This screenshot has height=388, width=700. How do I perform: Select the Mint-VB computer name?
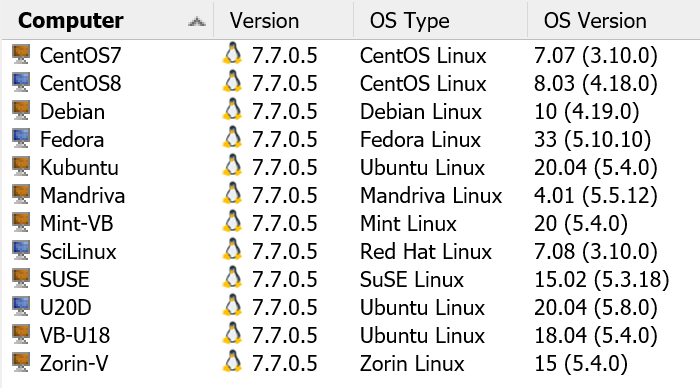[x=76, y=224]
